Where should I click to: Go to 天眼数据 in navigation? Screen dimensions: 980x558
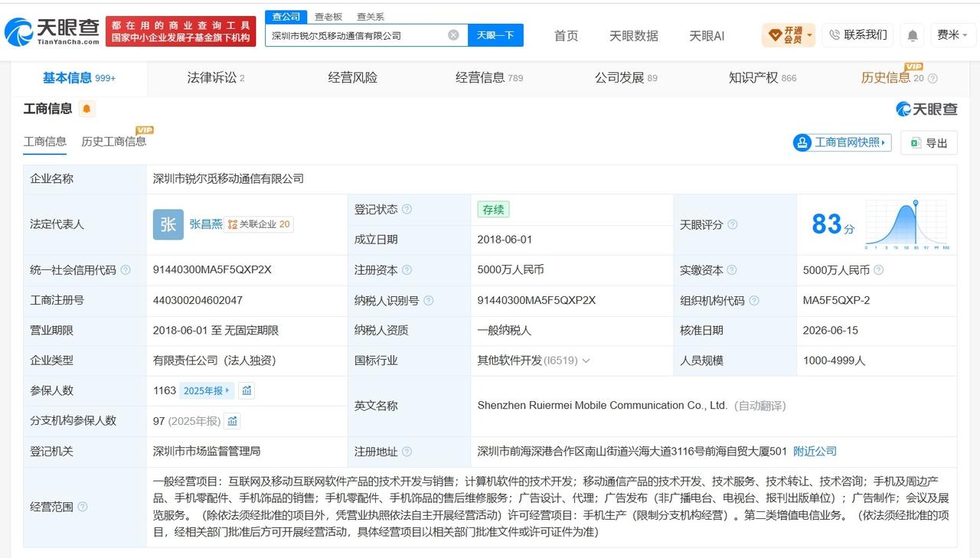click(633, 36)
